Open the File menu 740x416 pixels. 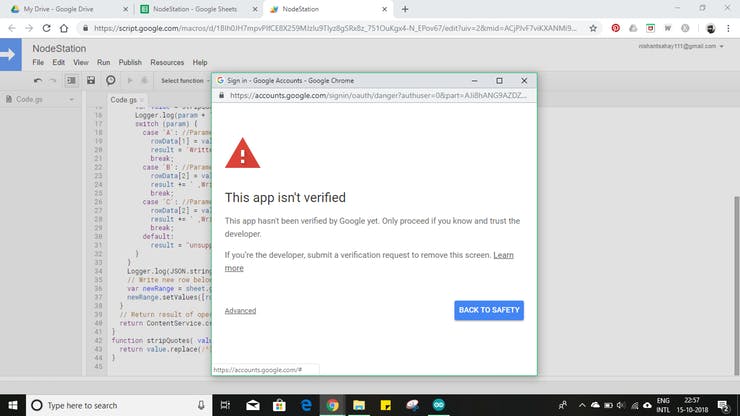tap(38, 62)
